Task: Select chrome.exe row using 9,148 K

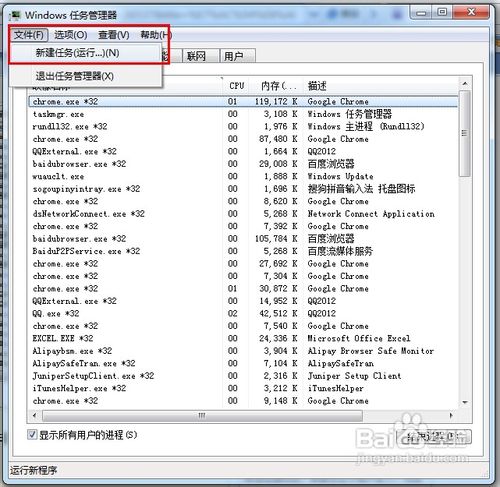Action: (x=243, y=401)
